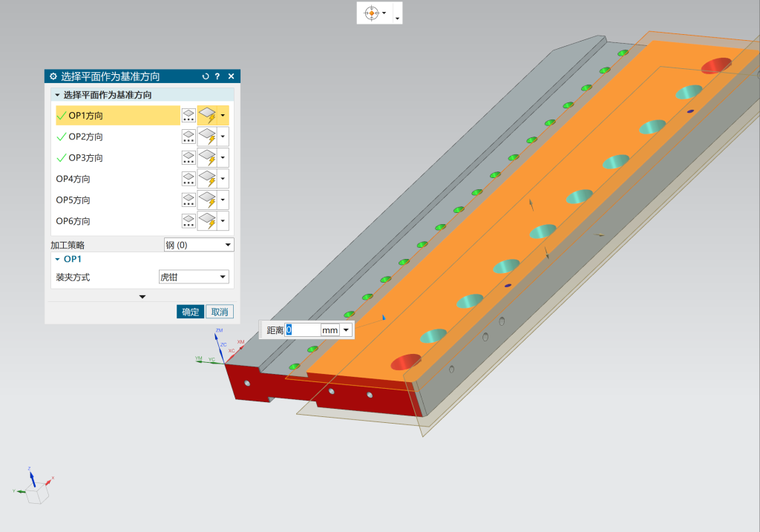Click the 确定 button
The width and height of the screenshot is (760, 532).
coord(190,312)
